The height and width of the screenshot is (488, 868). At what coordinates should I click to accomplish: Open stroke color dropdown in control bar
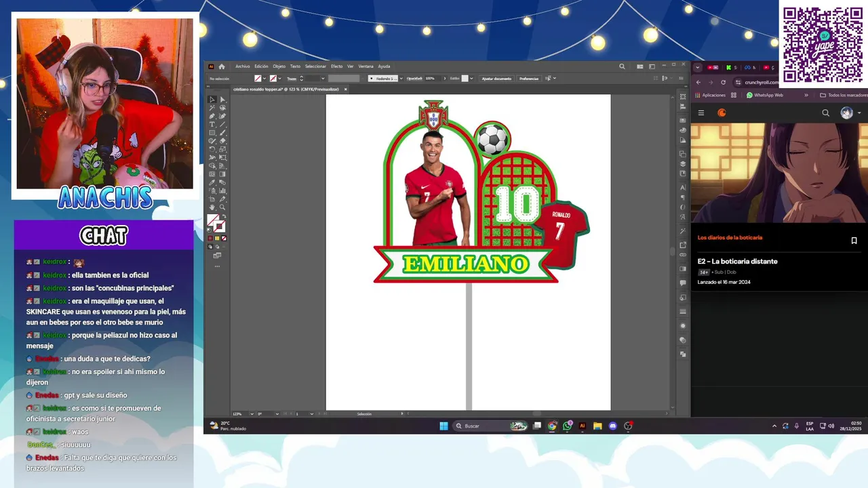[x=280, y=79]
